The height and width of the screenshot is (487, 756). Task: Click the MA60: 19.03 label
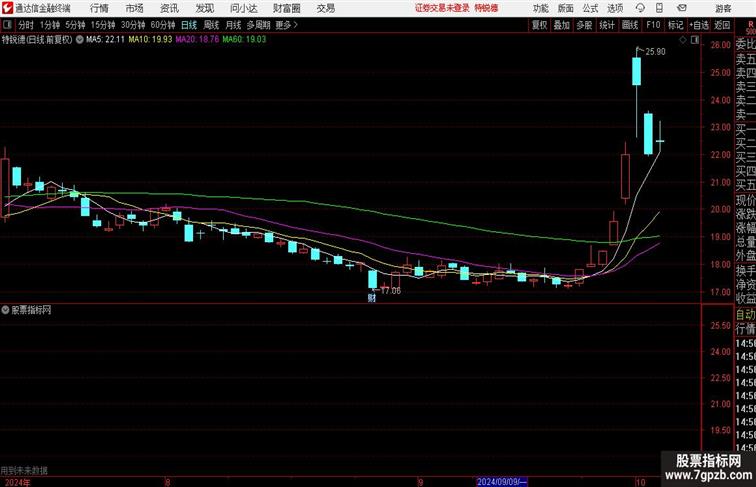pos(244,40)
